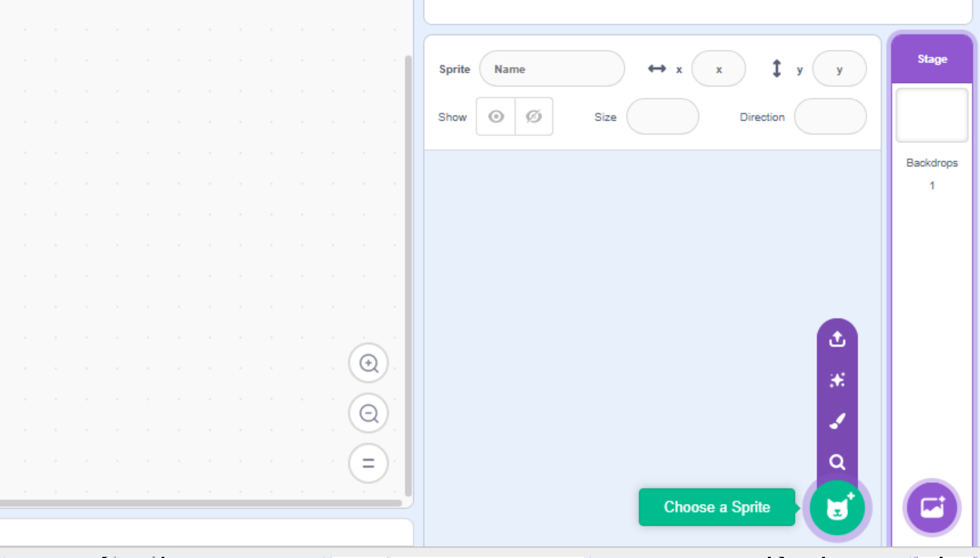The height and width of the screenshot is (558, 980).
Task: Show sprite using open eye toggle
Action: 496,117
